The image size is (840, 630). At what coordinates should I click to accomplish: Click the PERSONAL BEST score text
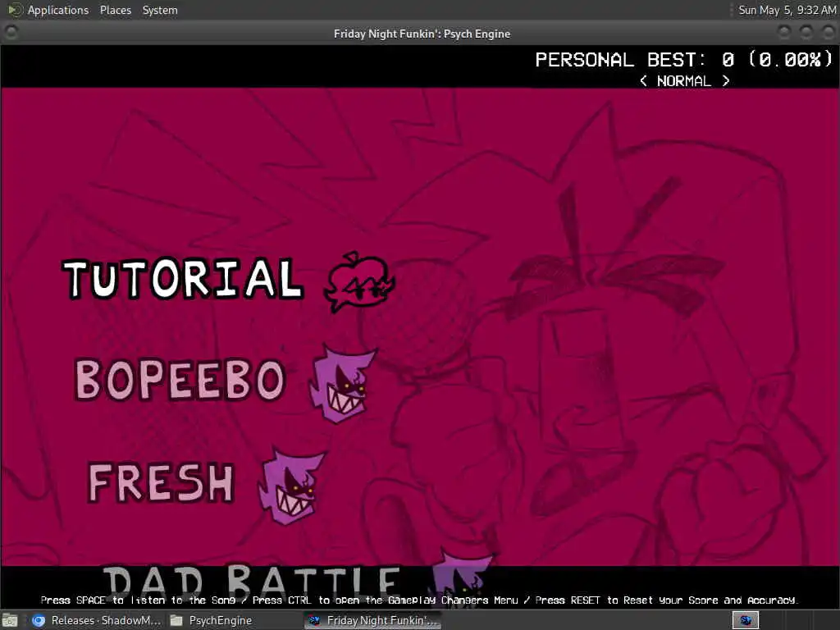[683, 59]
